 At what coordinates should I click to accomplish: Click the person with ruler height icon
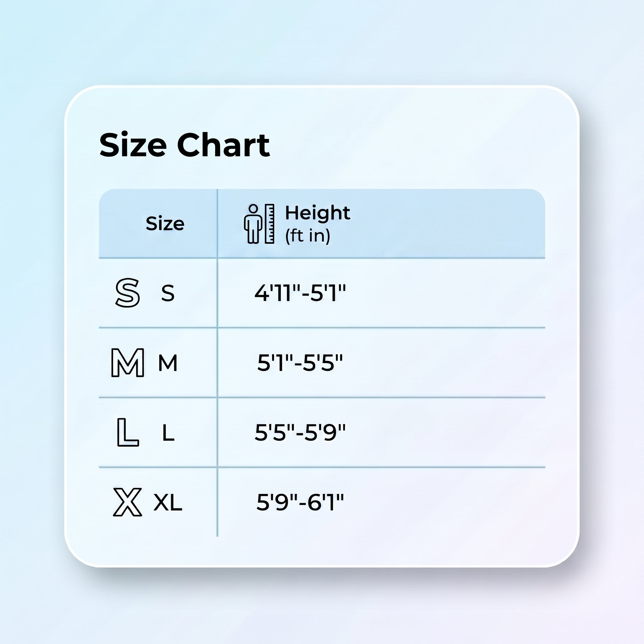(x=259, y=224)
